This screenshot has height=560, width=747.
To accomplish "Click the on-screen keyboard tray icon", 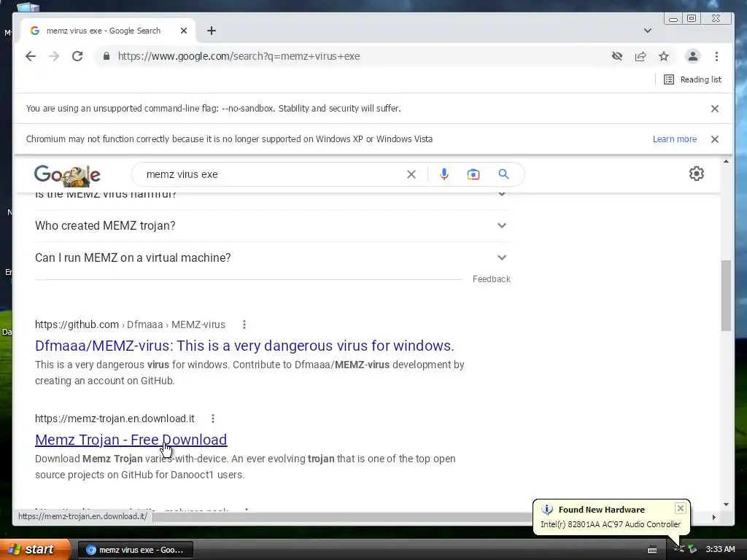I will tap(652, 550).
